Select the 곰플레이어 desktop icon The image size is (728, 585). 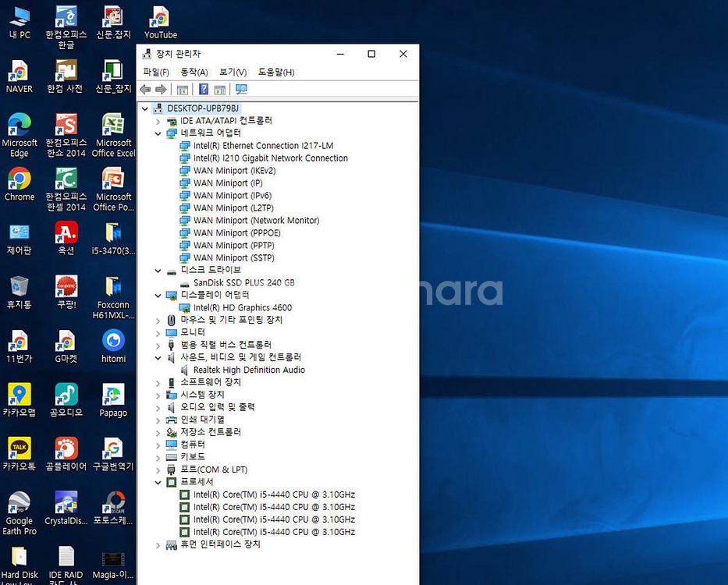point(66,454)
